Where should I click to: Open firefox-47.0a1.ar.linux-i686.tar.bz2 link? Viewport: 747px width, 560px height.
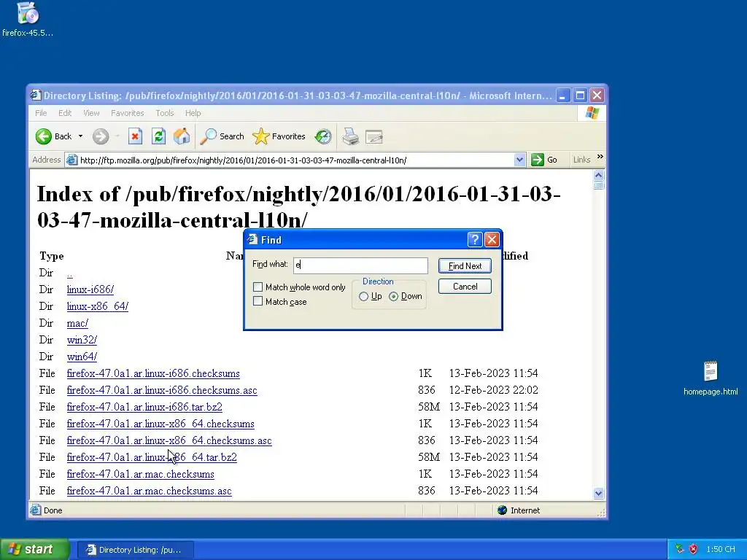coord(144,407)
